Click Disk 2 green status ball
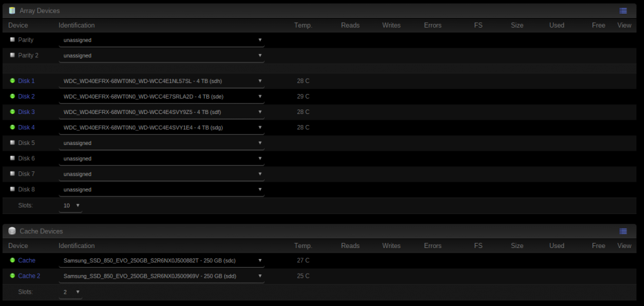Image resolution: width=644 pixels, height=306 pixels. click(x=12, y=97)
